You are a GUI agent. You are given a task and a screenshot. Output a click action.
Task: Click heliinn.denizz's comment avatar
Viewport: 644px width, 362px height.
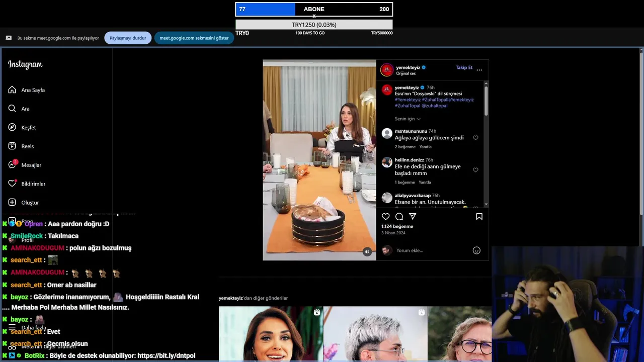point(387,162)
